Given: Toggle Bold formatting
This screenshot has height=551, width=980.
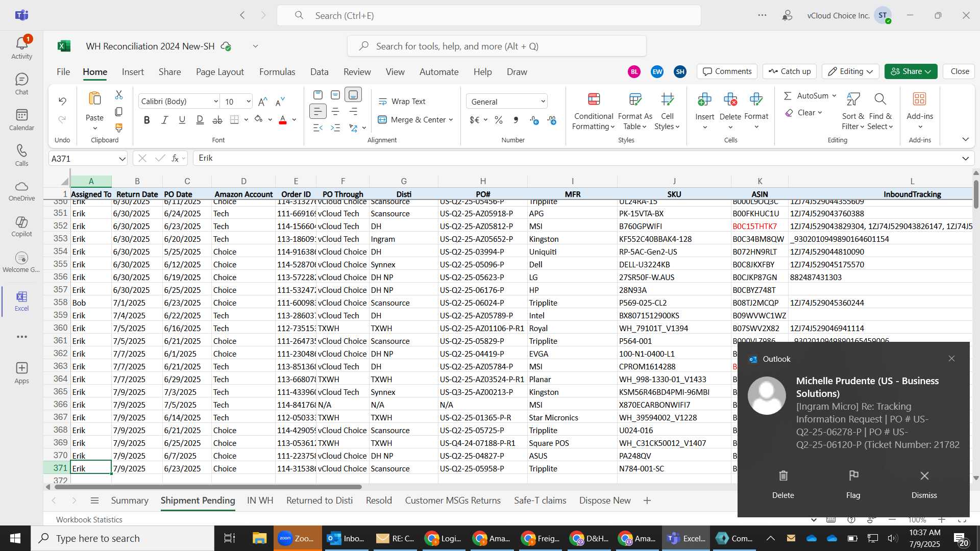Looking at the screenshot, I should coord(147,120).
